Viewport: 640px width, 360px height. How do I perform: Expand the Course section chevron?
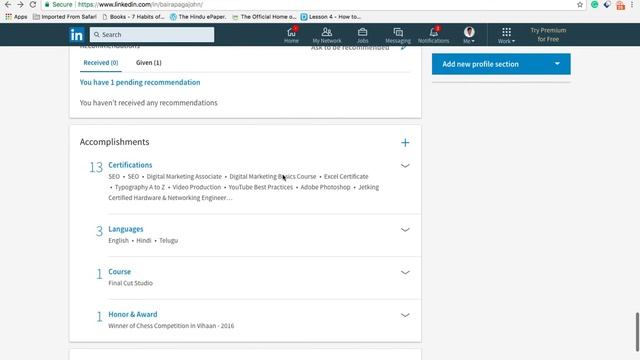click(x=405, y=272)
